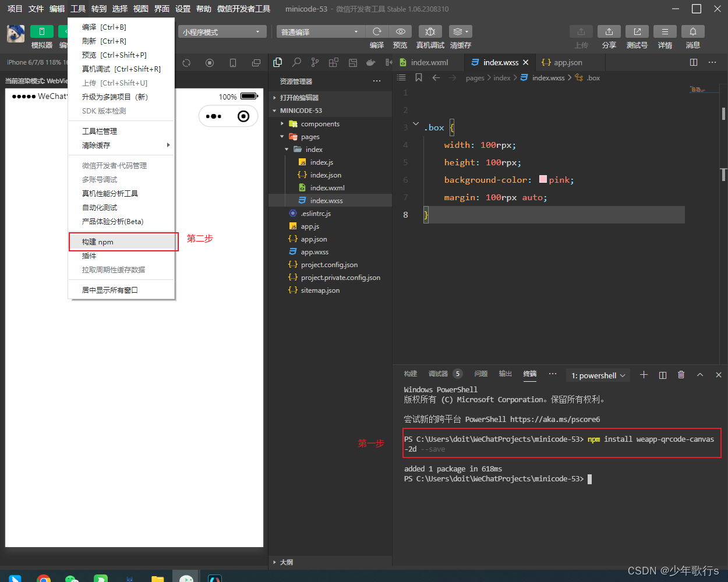This screenshot has height=582, width=728.
Task: Collapse the MINICODE-53 project tree
Action: pyautogui.click(x=330, y=111)
